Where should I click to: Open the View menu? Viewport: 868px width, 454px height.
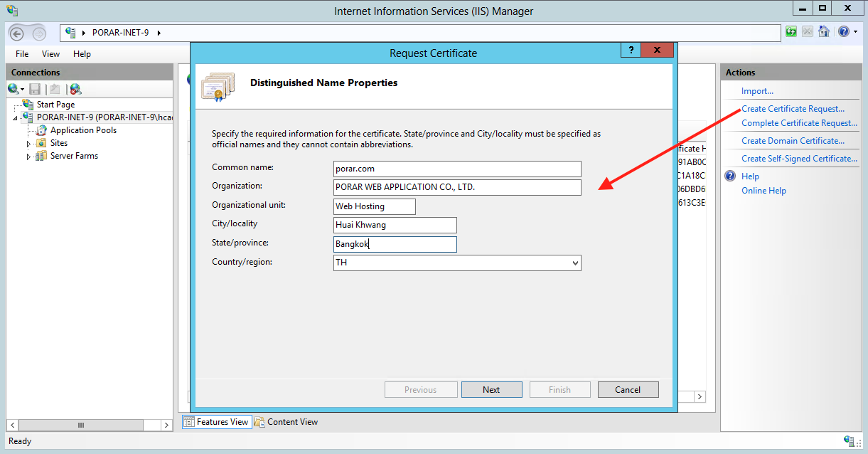coord(50,54)
